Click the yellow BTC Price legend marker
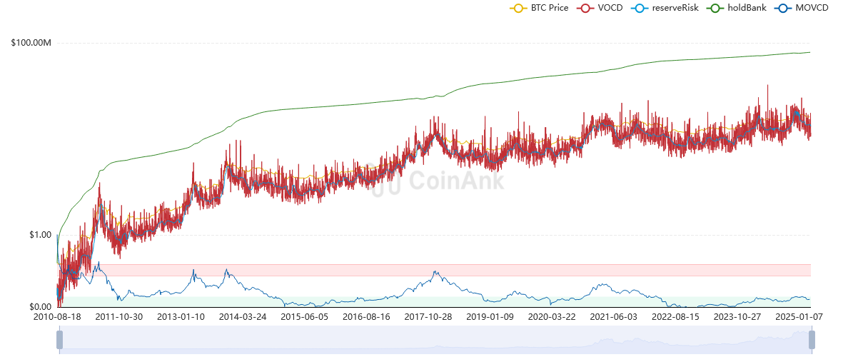This screenshot has height=357, width=868. (x=518, y=8)
